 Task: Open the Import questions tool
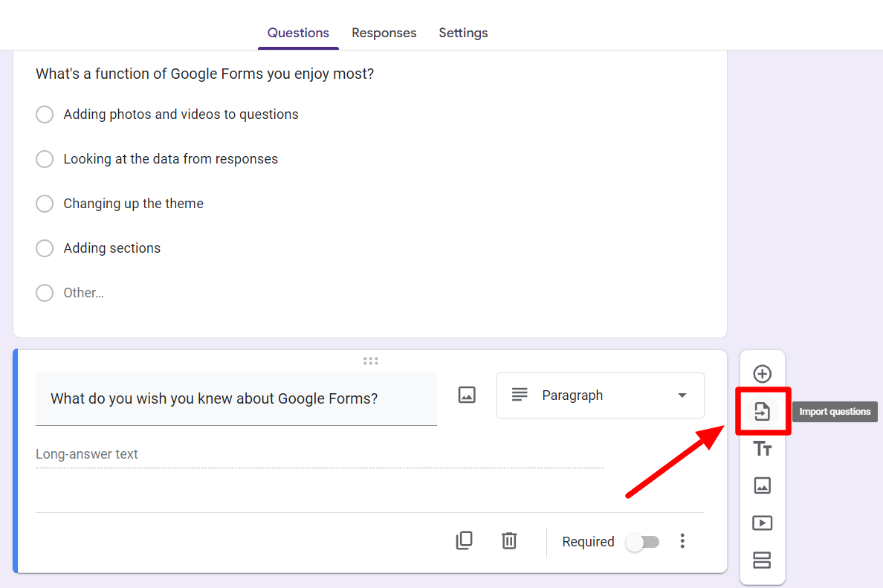coord(762,411)
